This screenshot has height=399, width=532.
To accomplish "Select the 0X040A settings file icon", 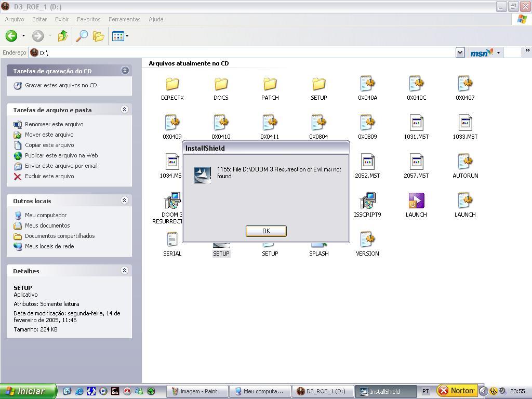I will point(367,84).
